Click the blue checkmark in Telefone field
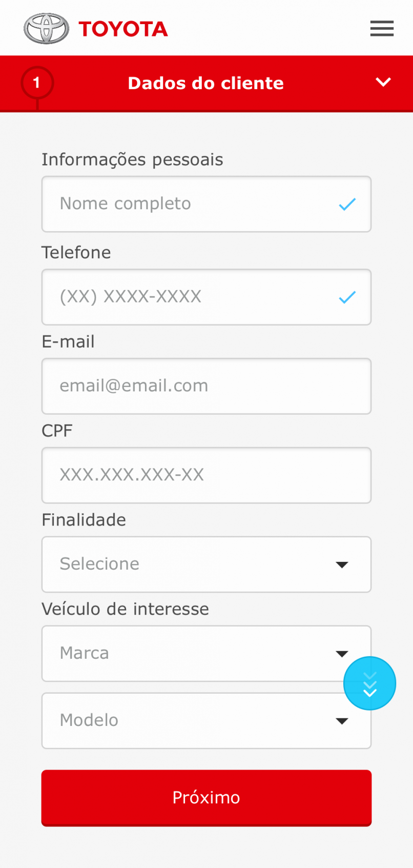The width and height of the screenshot is (413, 868). [347, 297]
